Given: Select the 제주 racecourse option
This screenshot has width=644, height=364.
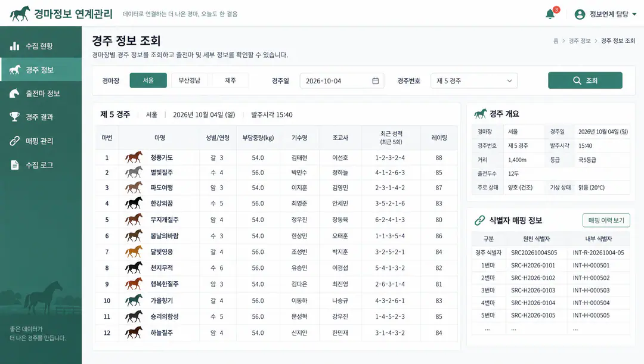Looking at the screenshot, I should click(230, 80).
